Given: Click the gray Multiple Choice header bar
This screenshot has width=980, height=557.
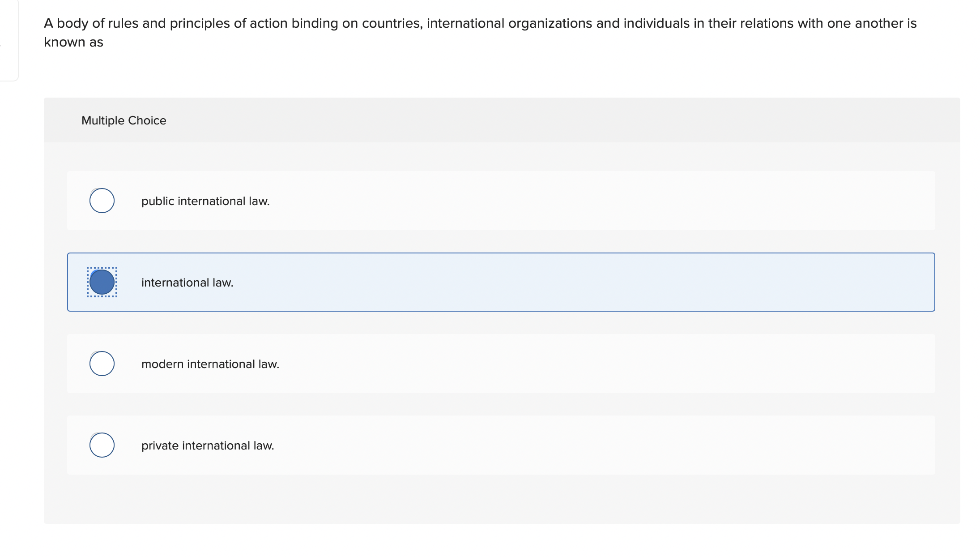Looking at the screenshot, I should tap(537, 120).
